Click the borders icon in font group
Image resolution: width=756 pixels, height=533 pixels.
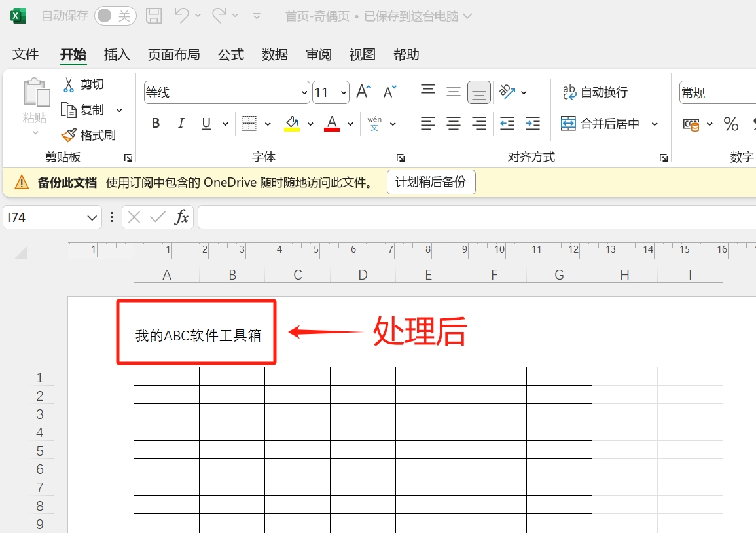[x=249, y=123]
